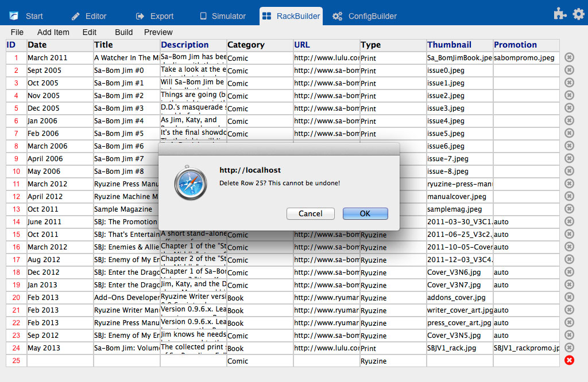This screenshot has width=588, height=382.
Task: Click the Safari compass icon in dialog
Action: pos(191,184)
